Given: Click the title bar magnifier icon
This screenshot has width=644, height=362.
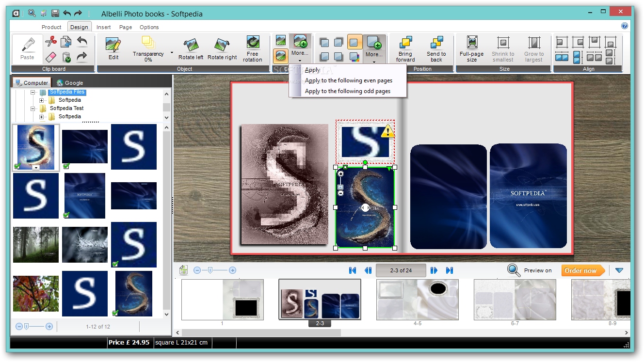Looking at the screenshot, I should pos(32,14).
